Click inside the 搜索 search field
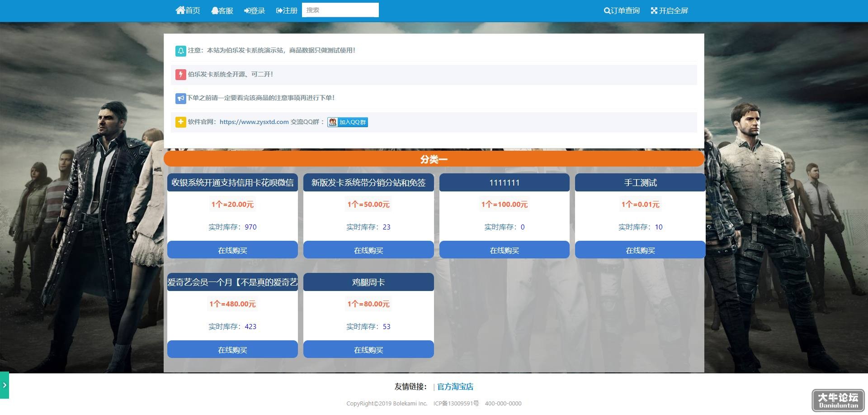This screenshot has width=868, height=415. 340,10
